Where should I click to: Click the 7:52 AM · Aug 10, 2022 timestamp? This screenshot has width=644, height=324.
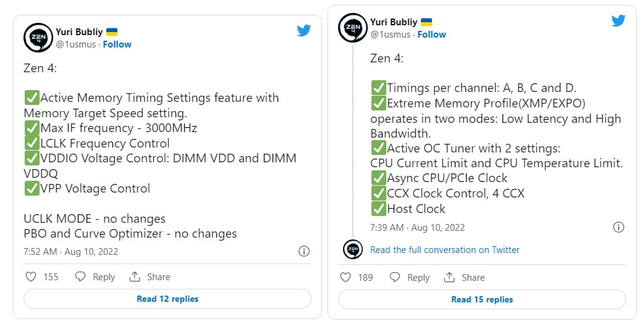(70, 251)
